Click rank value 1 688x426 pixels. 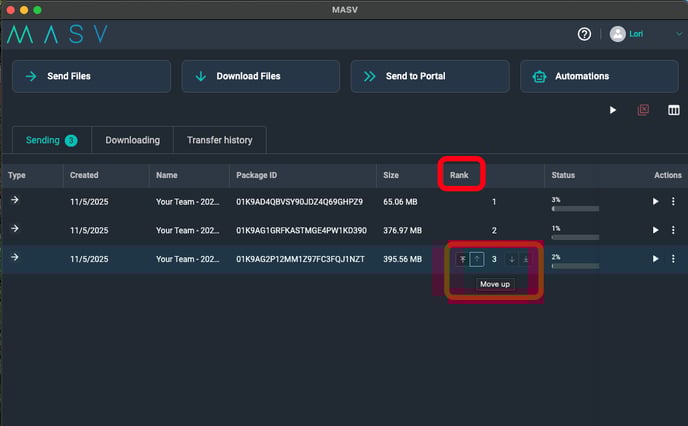[494, 202]
